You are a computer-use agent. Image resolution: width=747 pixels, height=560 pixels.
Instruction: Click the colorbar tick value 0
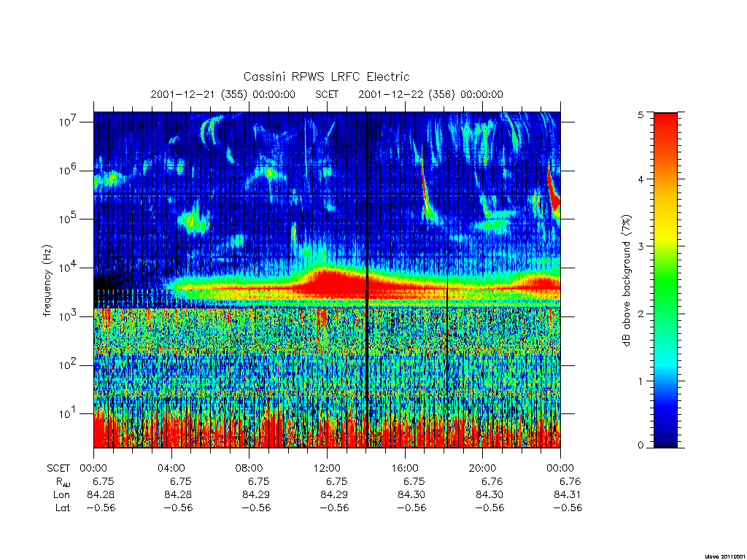click(x=640, y=446)
